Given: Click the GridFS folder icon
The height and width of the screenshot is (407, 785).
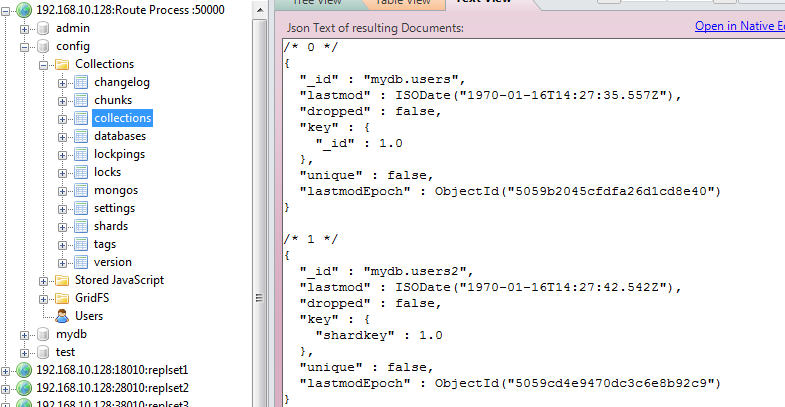Looking at the screenshot, I should point(62,298).
